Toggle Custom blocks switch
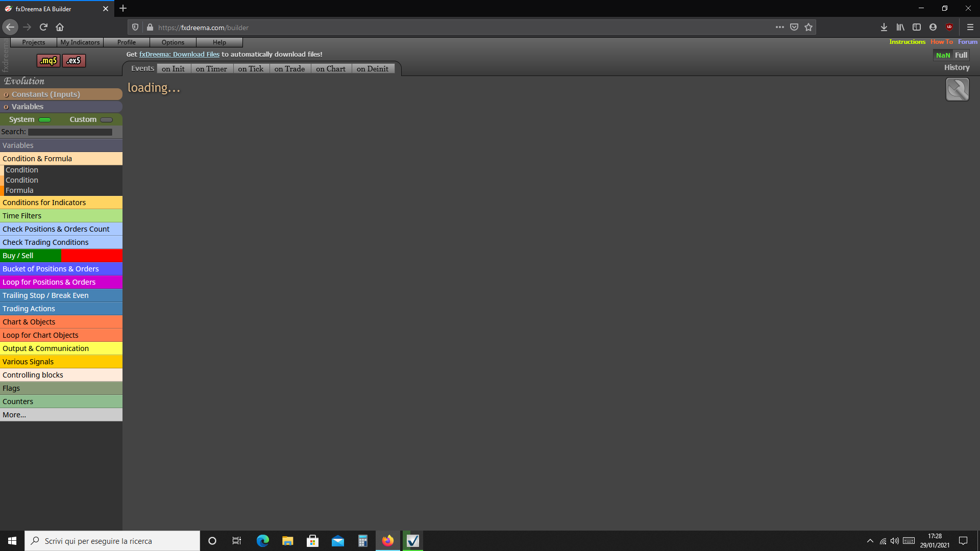Image resolution: width=980 pixels, height=551 pixels. pyautogui.click(x=107, y=120)
